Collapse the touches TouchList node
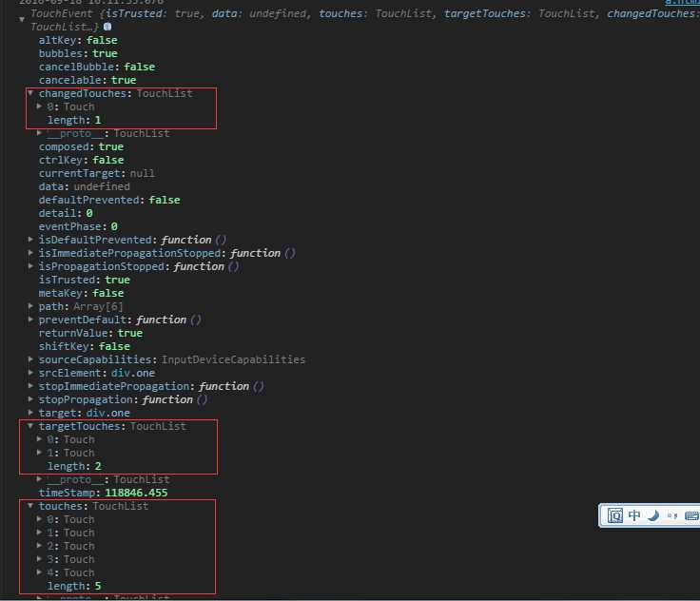The height and width of the screenshot is (601, 700). 30,506
